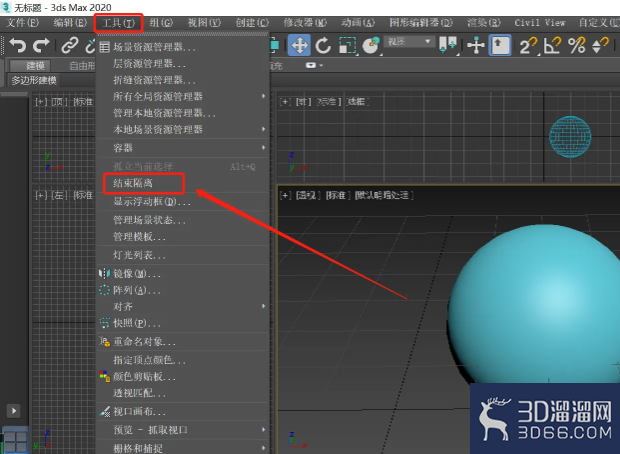Click the [线框] label in the front viewport
Viewport: 620px width, 454px height.
[357, 102]
